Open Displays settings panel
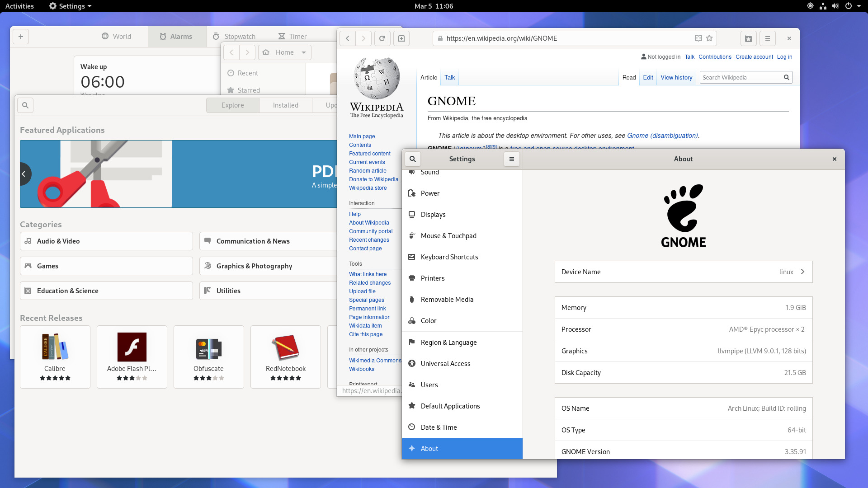Screen dimensions: 868x488 (462, 215)
